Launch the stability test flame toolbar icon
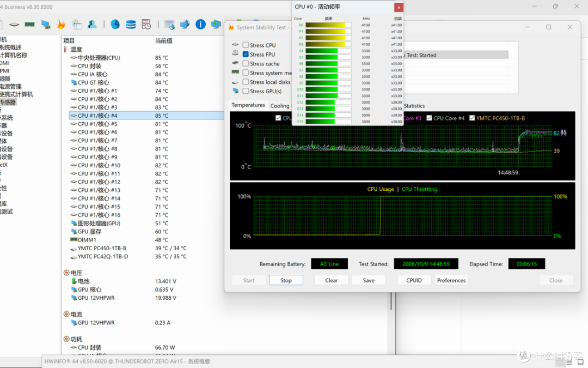Screen dimensions: 588x368 click(61, 25)
